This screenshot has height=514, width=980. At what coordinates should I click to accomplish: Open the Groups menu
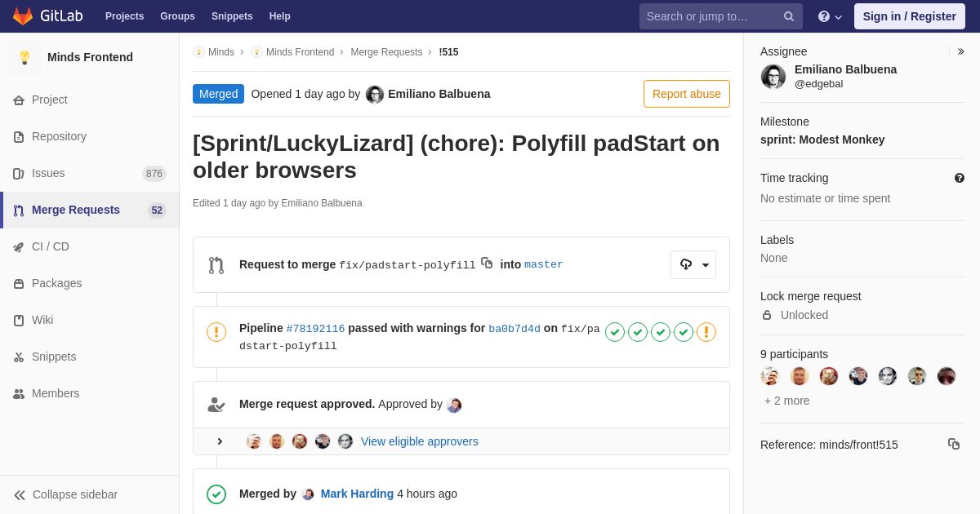pos(177,16)
